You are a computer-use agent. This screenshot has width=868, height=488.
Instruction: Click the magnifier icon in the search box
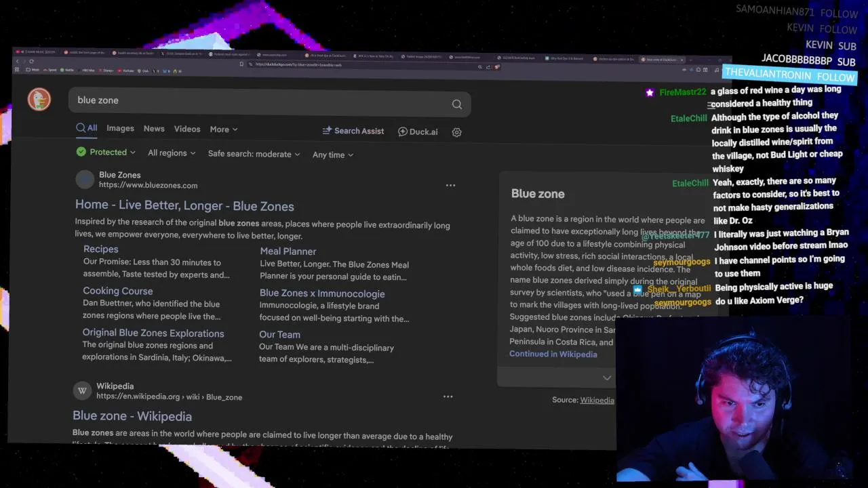point(457,104)
